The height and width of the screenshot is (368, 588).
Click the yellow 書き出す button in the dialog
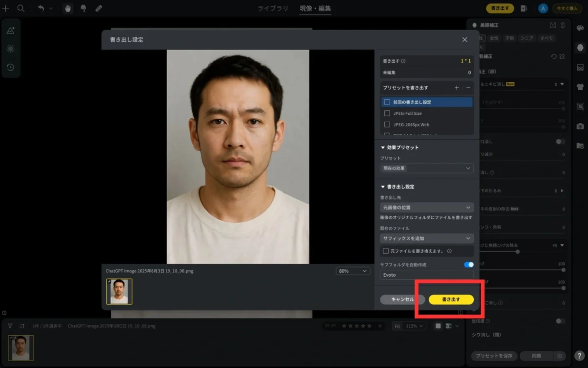(x=451, y=299)
